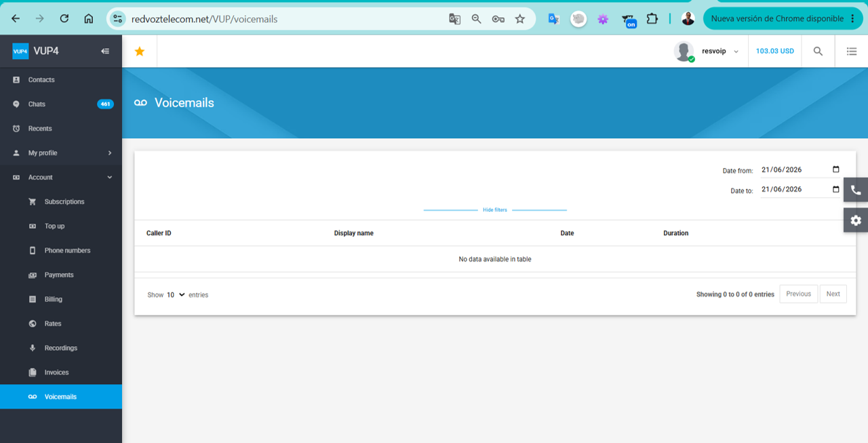Viewport: 868px width, 443px height.
Task: Open the Extensions puzzle icon
Action: (652, 19)
